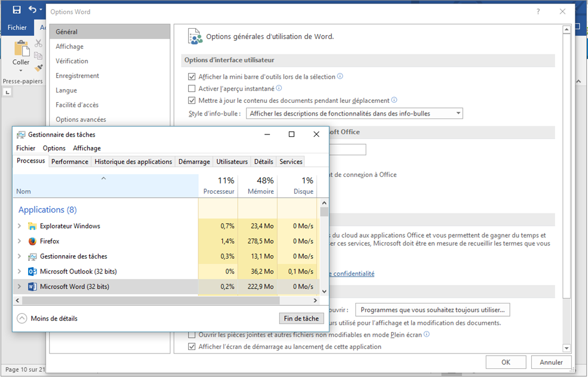Expand the Firefox process row
588x377 pixels.
(19, 241)
